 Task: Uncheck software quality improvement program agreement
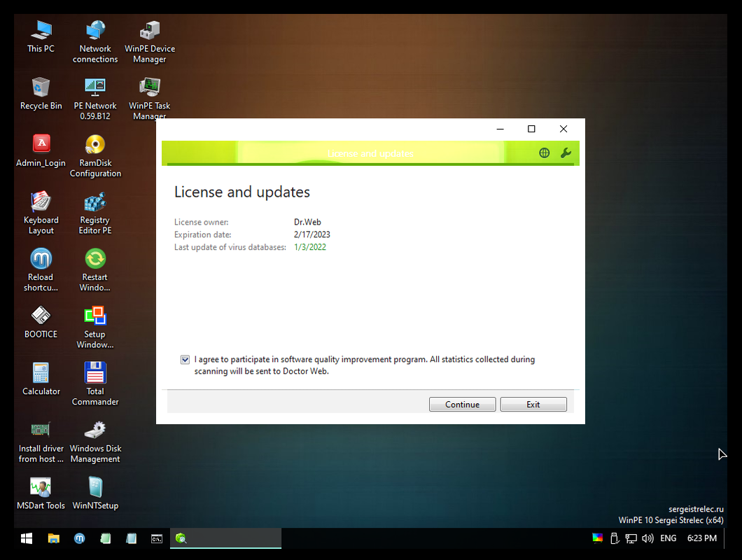point(185,360)
